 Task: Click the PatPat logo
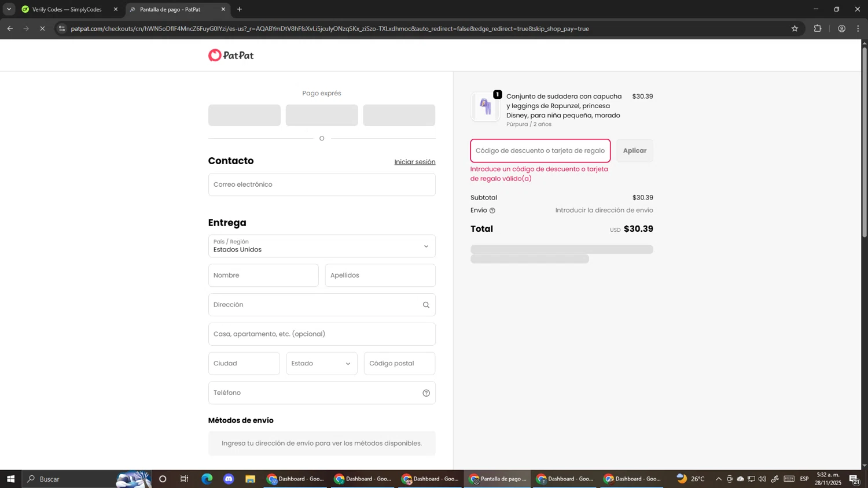231,55
